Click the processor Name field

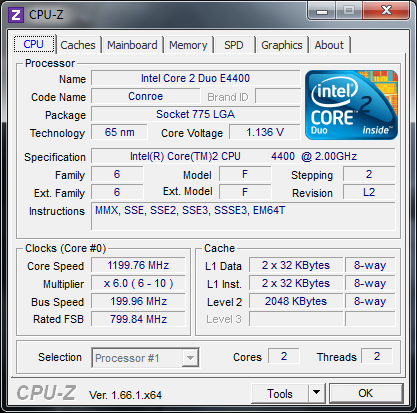click(196, 78)
